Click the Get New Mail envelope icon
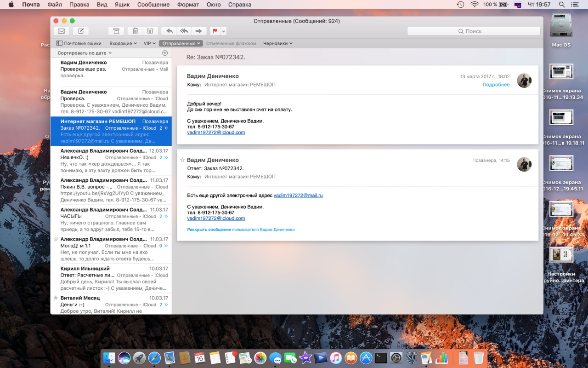Image resolution: width=588 pixels, height=368 pixels. click(61, 31)
